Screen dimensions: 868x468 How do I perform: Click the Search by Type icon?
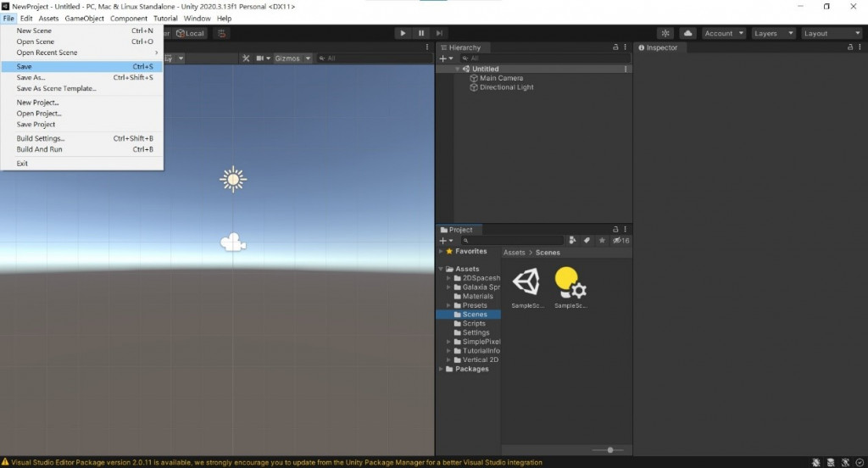point(572,241)
